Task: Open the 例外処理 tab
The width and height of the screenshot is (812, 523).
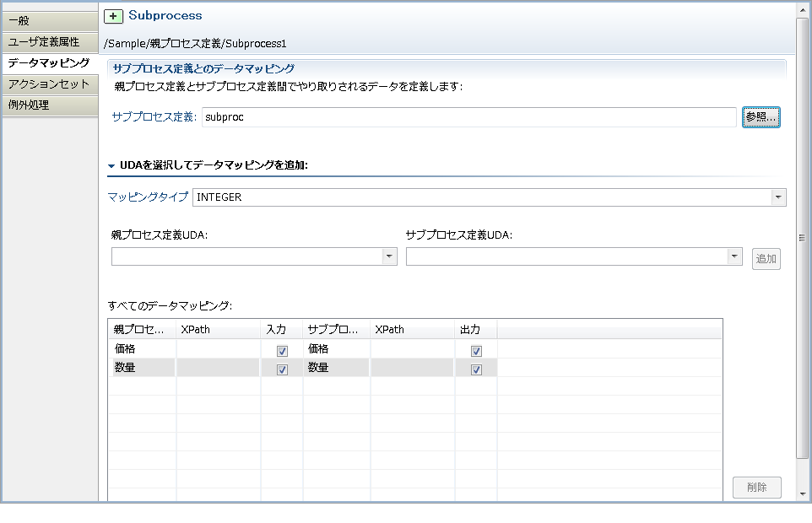Action: pyautogui.click(x=50, y=105)
